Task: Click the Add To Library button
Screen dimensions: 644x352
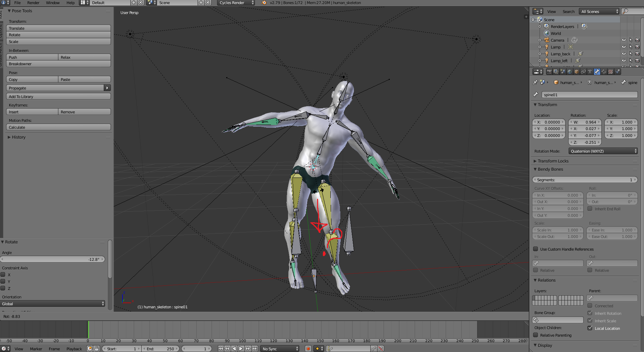Action: point(58,96)
